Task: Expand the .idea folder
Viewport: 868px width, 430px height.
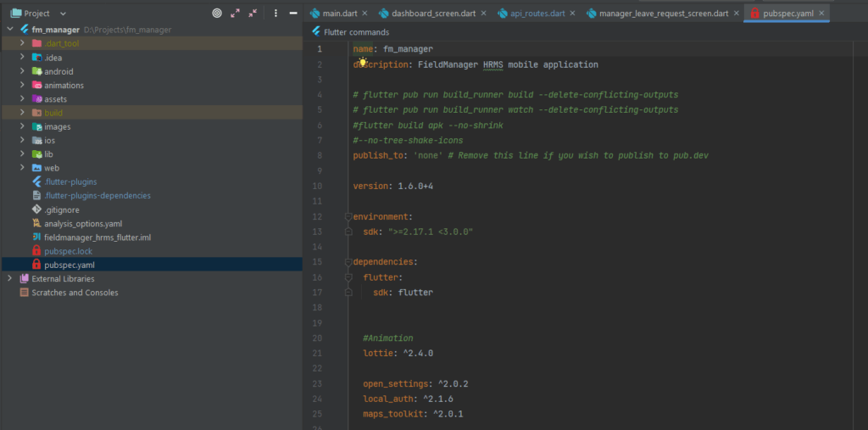Action: [x=22, y=57]
